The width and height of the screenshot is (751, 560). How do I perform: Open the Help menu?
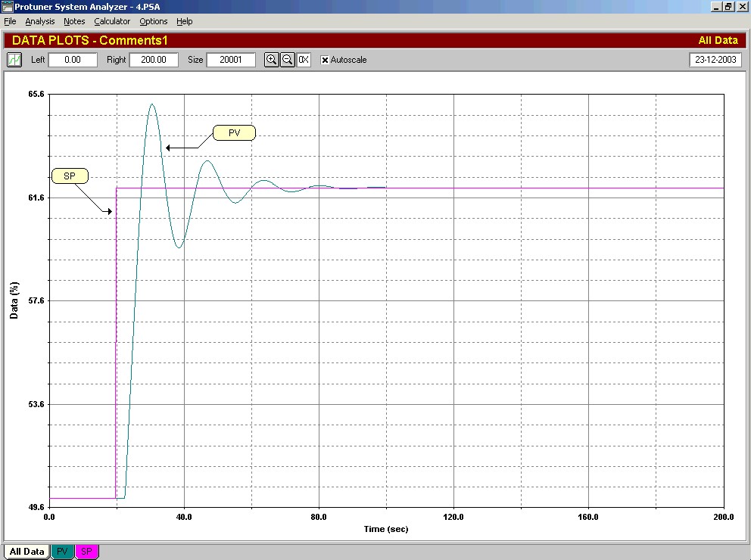(x=185, y=21)
